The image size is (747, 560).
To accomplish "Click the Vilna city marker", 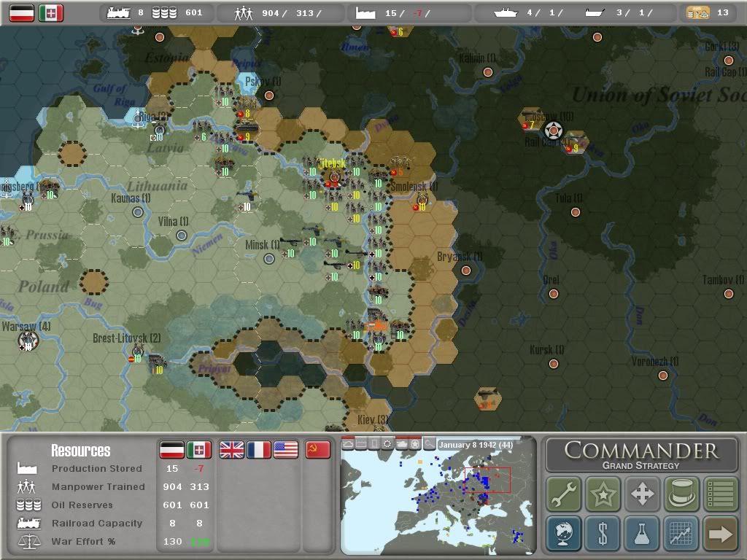I will [182, 236].
